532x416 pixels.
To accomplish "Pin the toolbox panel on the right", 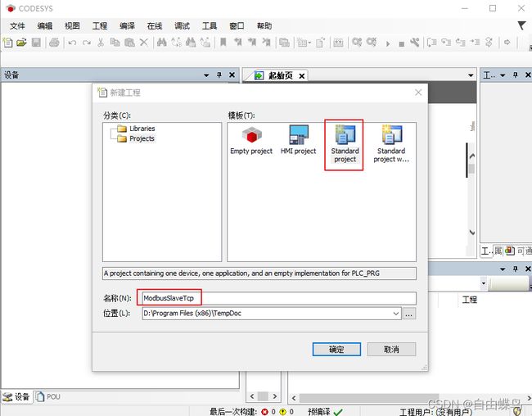I will 516,75.
